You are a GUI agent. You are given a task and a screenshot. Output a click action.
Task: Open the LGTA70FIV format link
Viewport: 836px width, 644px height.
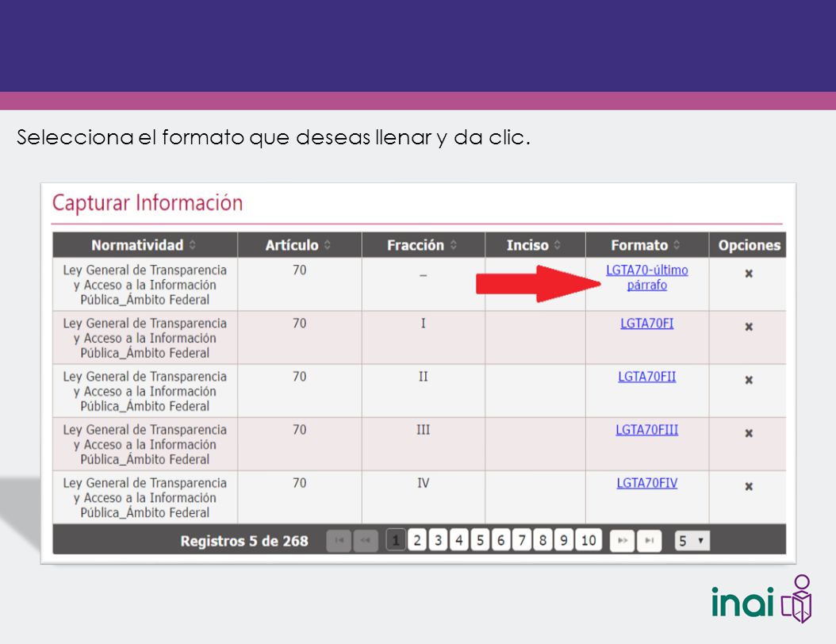click(646, 483)
